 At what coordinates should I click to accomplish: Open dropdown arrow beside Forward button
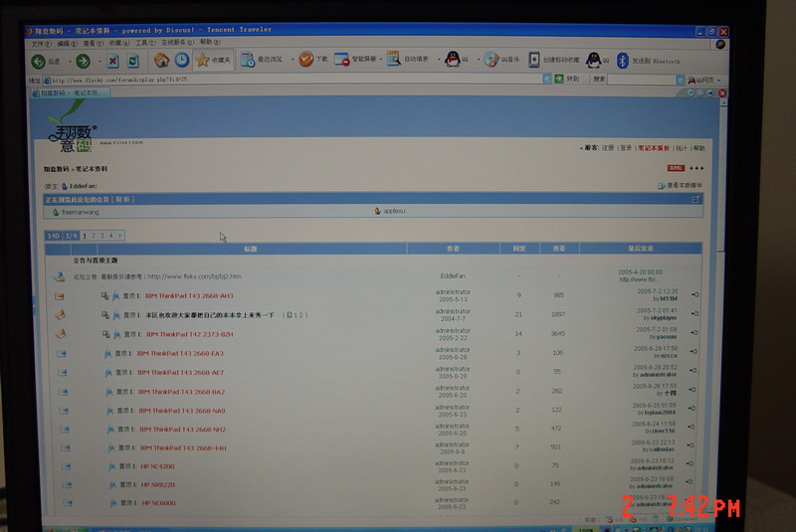(99, 62)
